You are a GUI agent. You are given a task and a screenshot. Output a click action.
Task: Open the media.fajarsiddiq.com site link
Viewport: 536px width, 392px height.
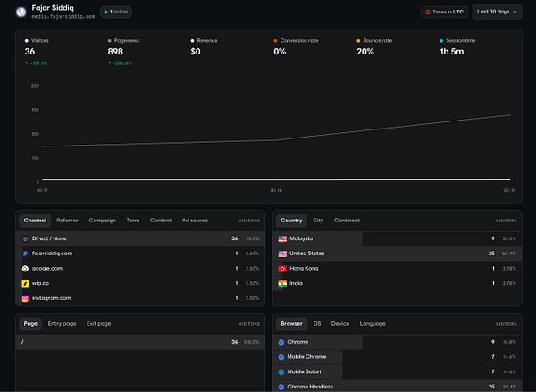(x=63, y=16)
